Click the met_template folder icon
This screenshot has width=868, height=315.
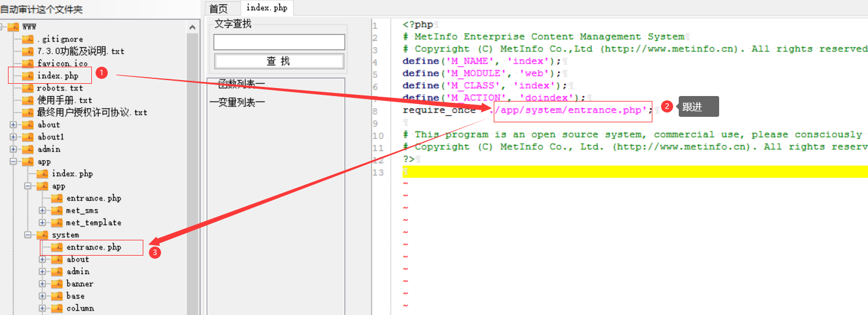pyautogui.click(x=57, y=223)
